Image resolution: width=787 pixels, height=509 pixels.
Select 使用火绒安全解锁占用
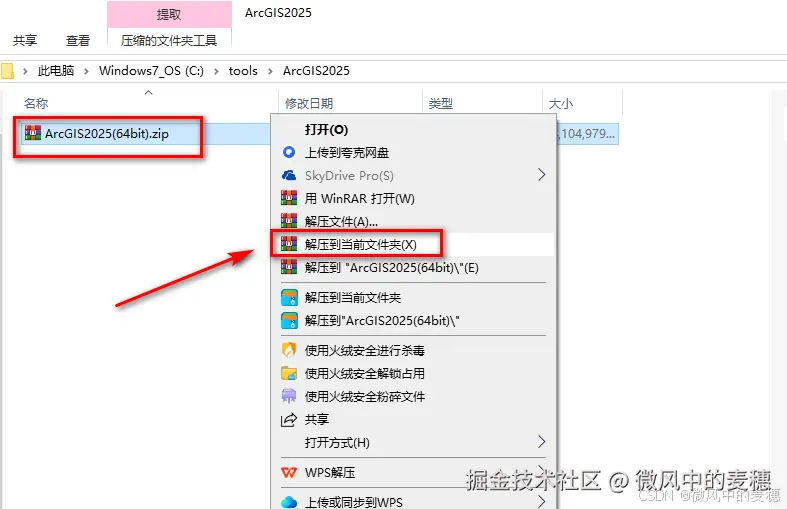[x=413, y=373]
